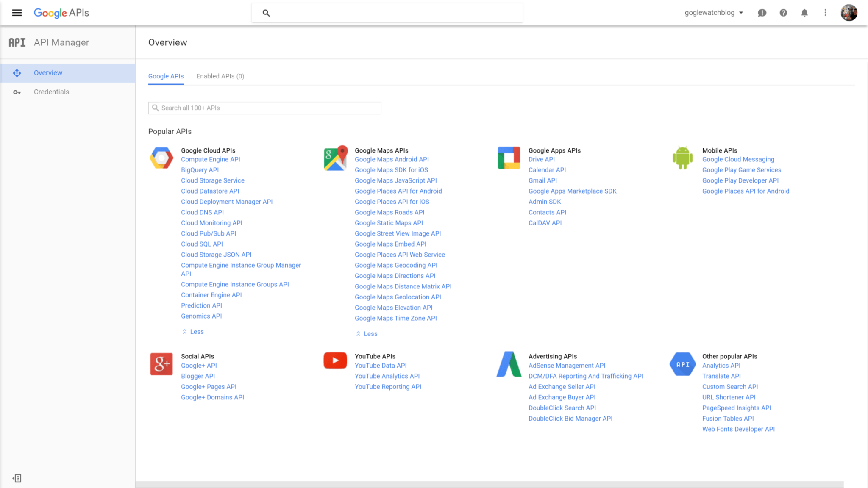Open the hamburger navigation menu
This screenshot has width=868, height=488.
(17, 13)
